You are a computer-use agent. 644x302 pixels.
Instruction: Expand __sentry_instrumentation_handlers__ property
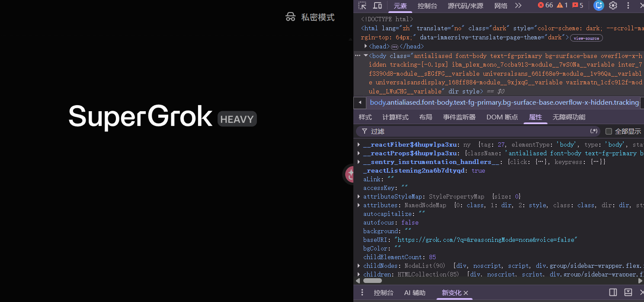[x=359, y=162]
